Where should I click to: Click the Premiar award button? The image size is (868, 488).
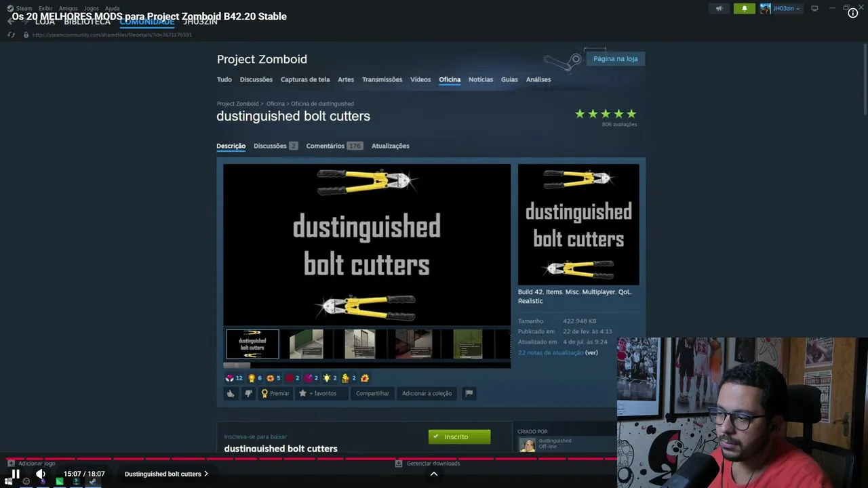276,393
